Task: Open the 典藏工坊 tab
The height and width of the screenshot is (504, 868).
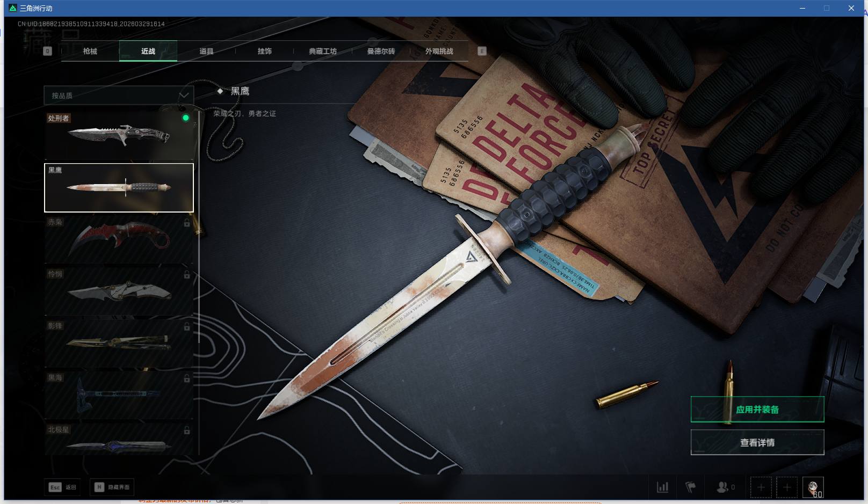Action: coord(323,51)
